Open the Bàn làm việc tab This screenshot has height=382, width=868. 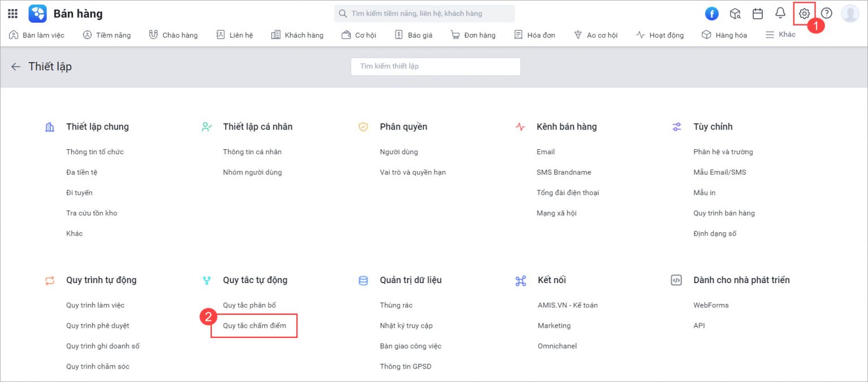coord(37,35)
